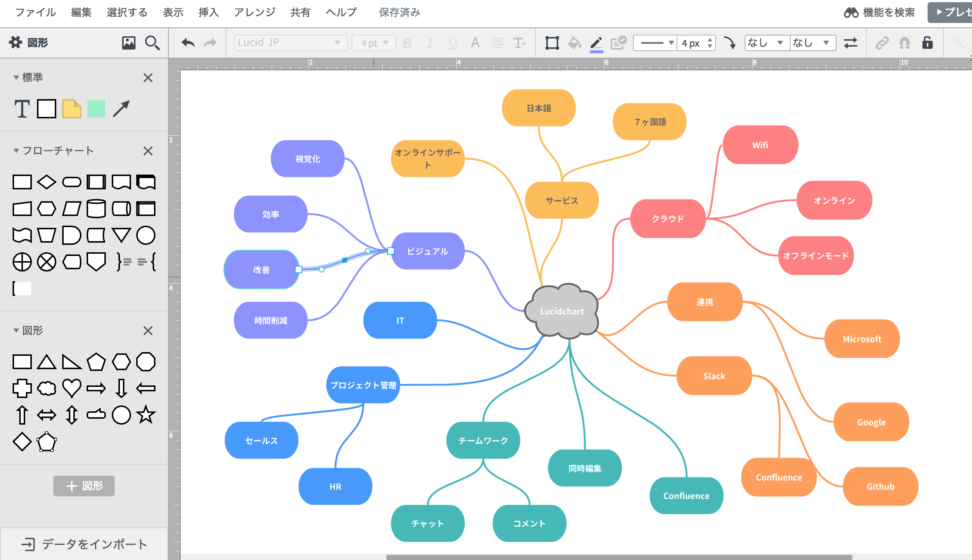Select the flowchart diamond decision shape
Screen dimensions: 972x560
[47, 182]
